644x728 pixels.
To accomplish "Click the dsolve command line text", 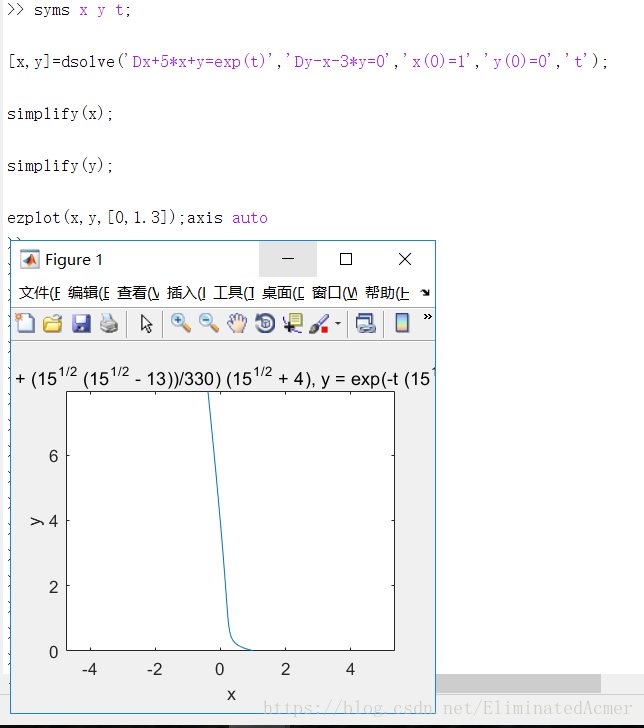I will click(x=308, y=61).
